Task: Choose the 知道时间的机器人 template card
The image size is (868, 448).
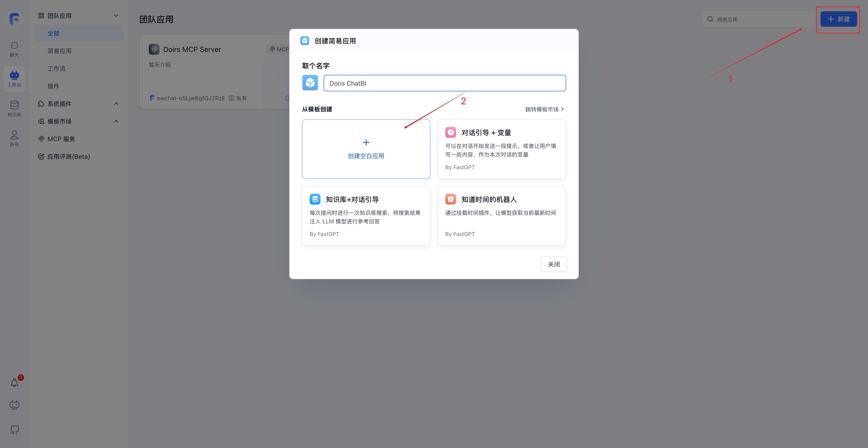Action: 501,216
